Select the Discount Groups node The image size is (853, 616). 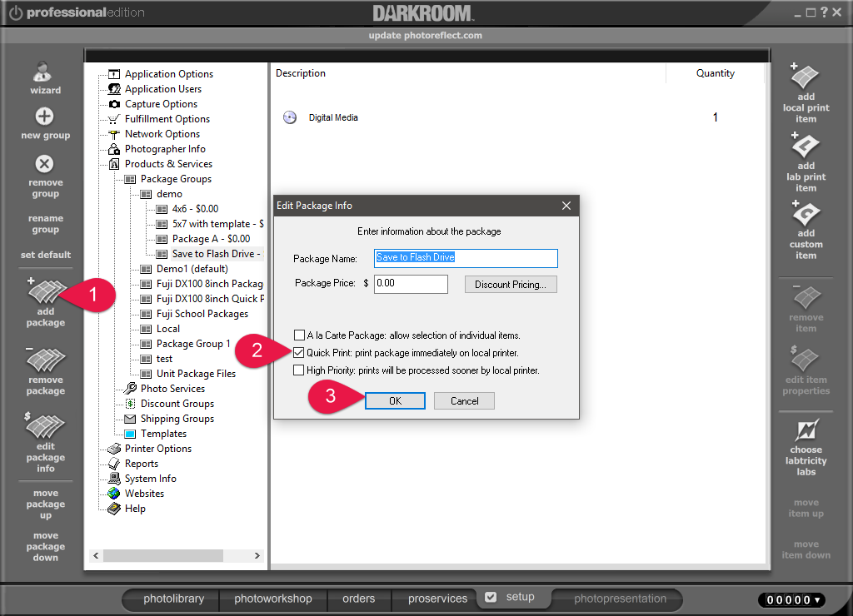pyautogui.click(x=177, y=404)
